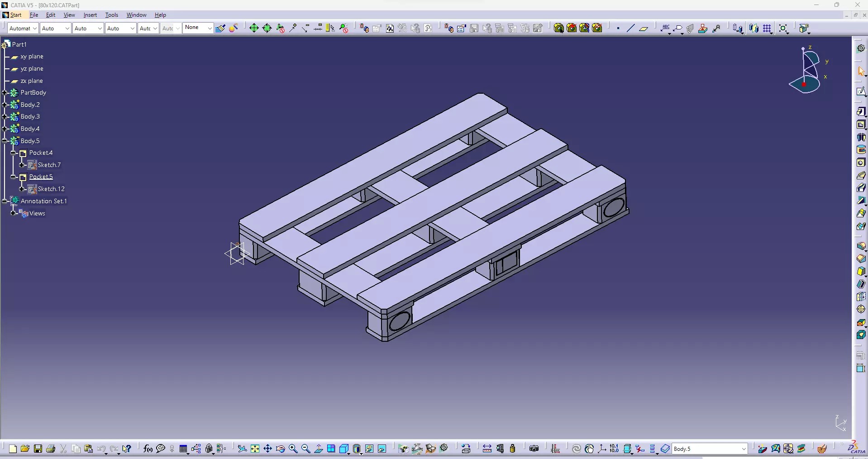
Task: Open the Edit menu
Action: tap(51, 15)
